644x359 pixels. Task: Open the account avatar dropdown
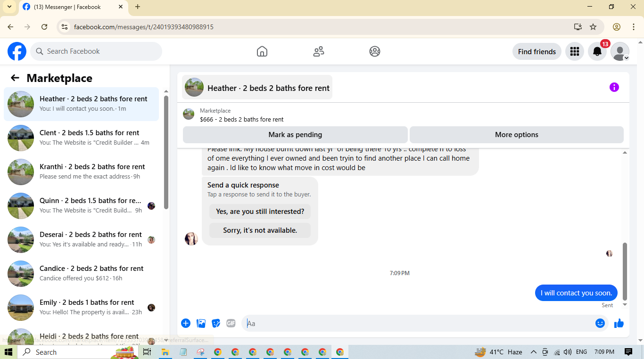(x=620, y=51)
